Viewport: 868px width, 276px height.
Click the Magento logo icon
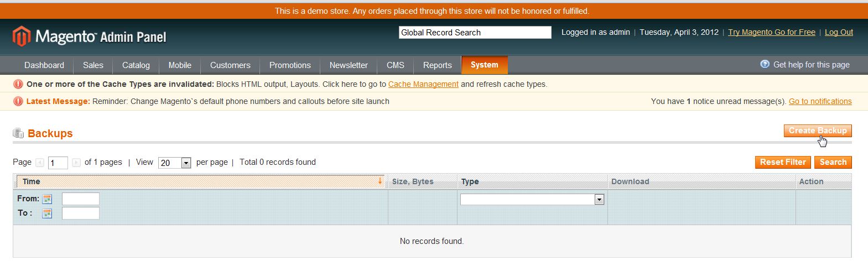(x=21, y=37)
